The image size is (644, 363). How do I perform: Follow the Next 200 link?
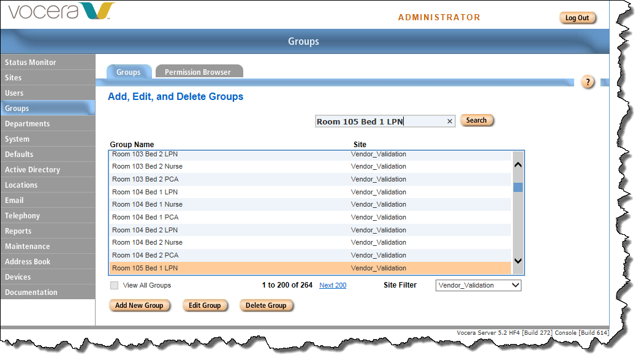point(333,285)
